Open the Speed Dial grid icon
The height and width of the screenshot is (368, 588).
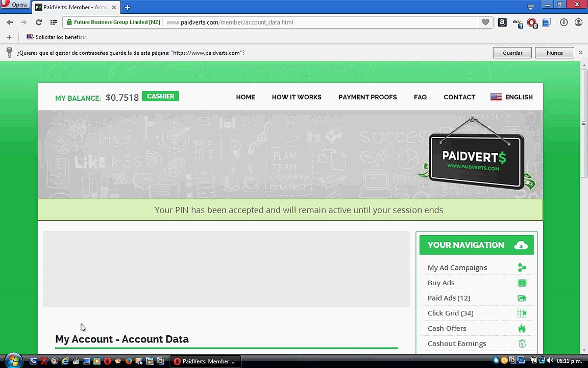[x=54, y=22]
